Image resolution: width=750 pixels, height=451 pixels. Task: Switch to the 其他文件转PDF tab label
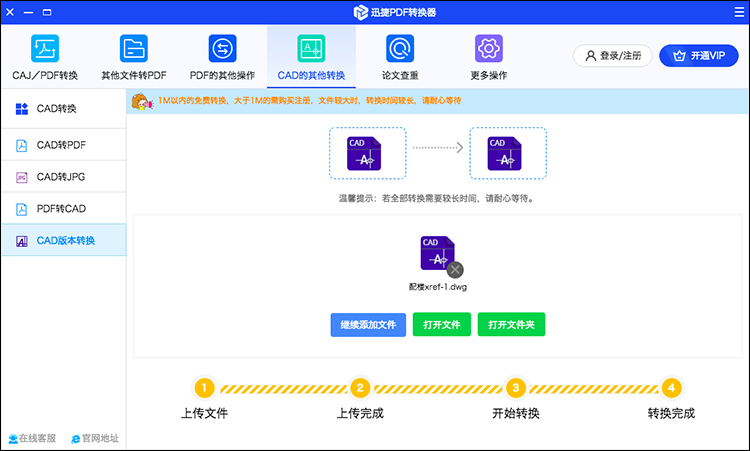134,76
